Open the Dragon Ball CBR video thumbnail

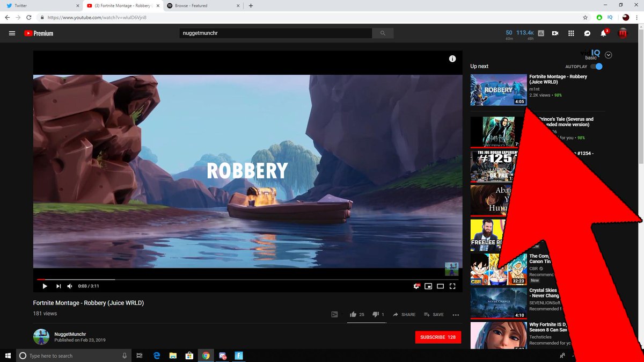(x=497, y=269)
